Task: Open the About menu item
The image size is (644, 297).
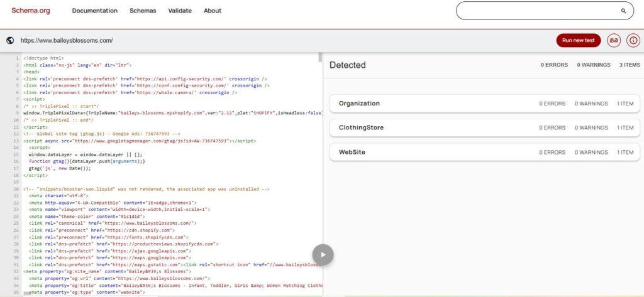Action: pyautogui.click(x=213, y=11)
